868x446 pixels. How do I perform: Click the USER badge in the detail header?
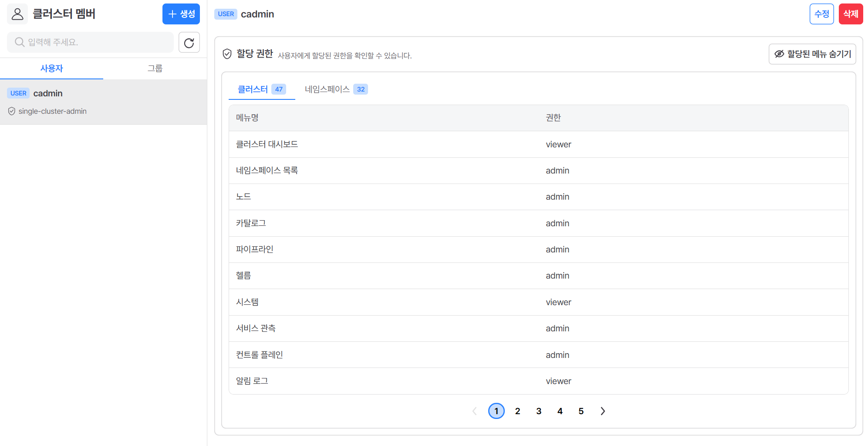click(x=226, y=14)
